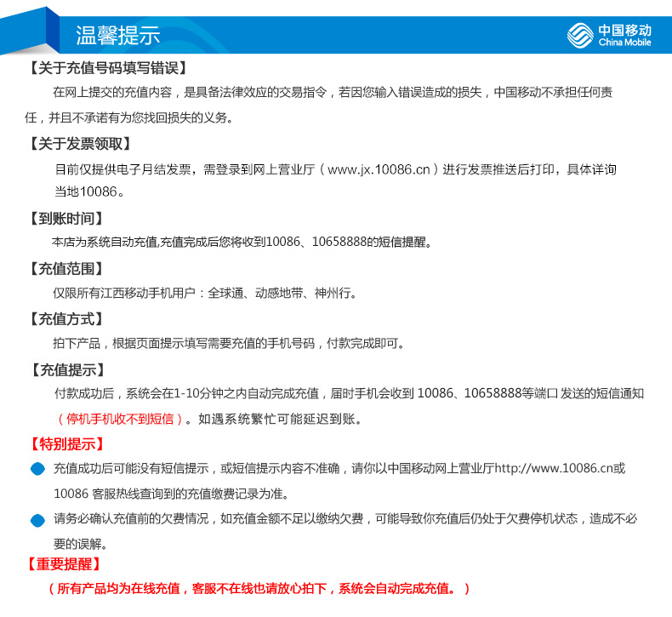Click line 任，并且不承诺有为您找回损失的义务

point(128,117)
